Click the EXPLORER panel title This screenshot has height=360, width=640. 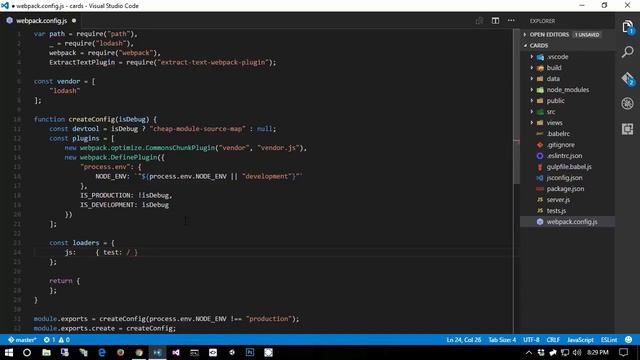[542, 21]
